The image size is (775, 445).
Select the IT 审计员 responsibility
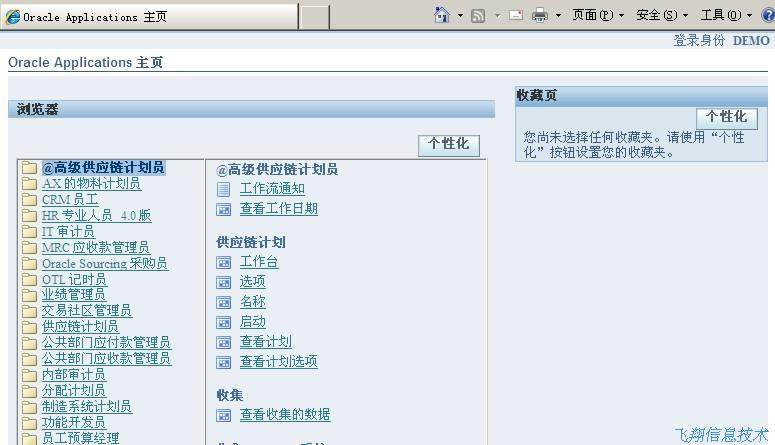[x=68, y=231]
